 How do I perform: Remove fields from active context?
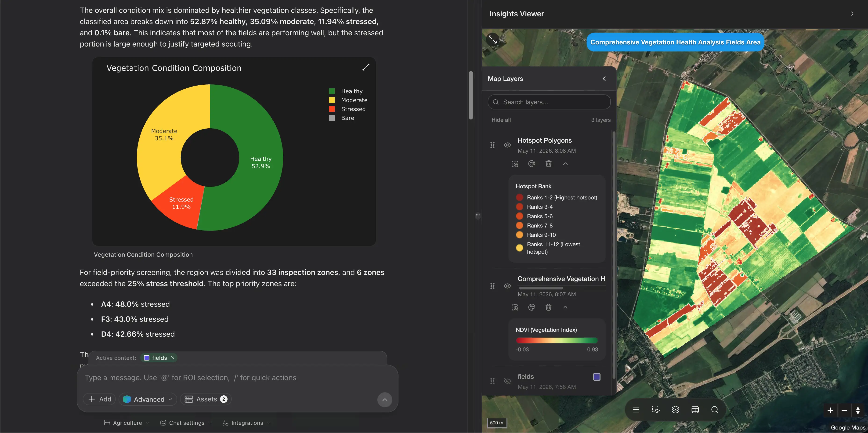point(173,358)
